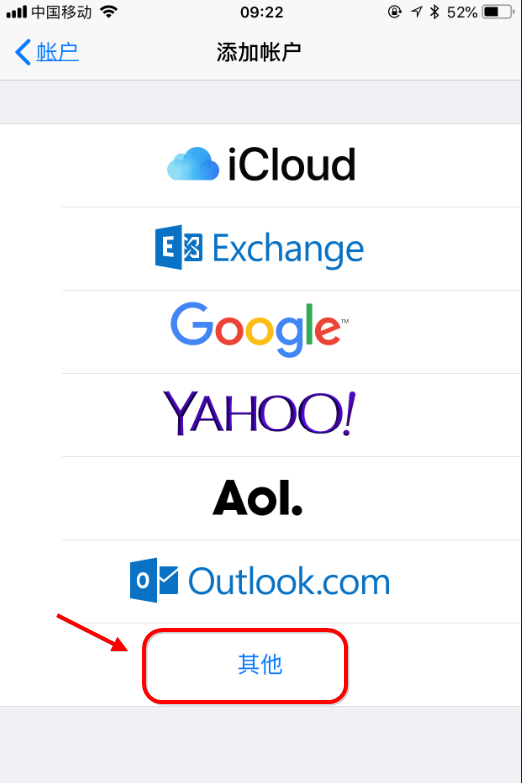Tap the iCloud cloud icon
Viewport: 522px width, 783px height.
point(193,164)
